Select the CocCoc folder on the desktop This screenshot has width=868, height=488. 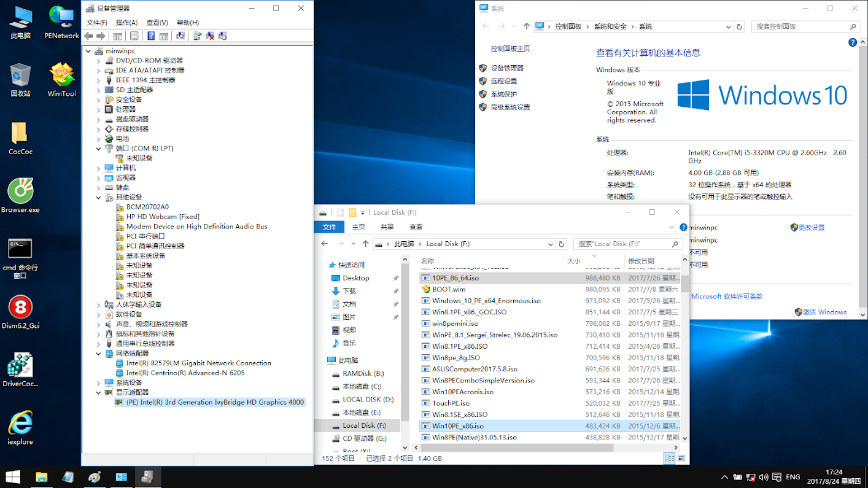point(20,138)
